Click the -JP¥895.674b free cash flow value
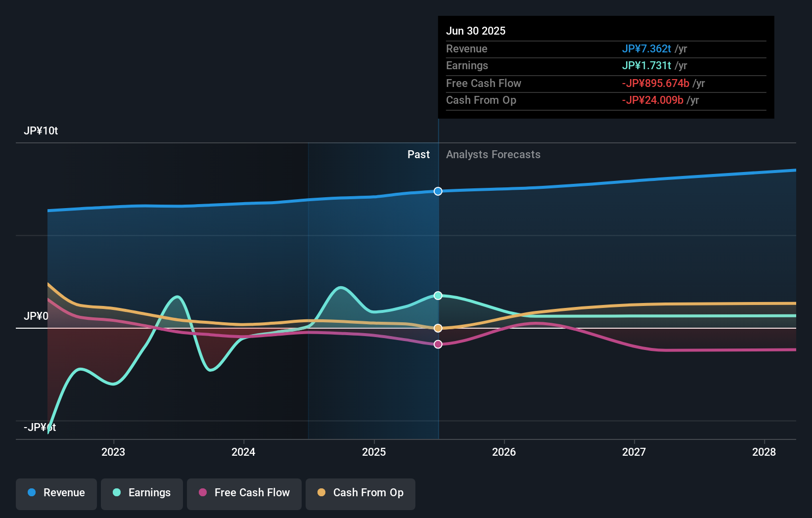The width and height of the screenshot is (812, 518). click(x=656, y=83)
